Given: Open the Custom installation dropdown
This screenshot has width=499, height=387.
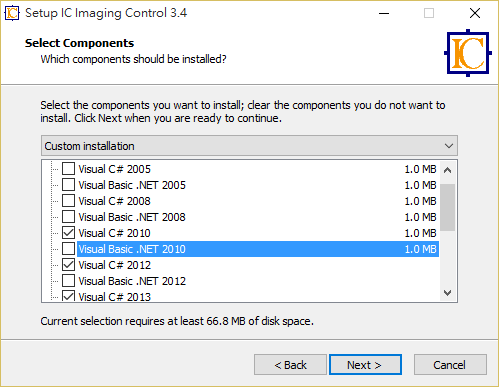Looking at the screenshot, I should [x=249, y=146].
